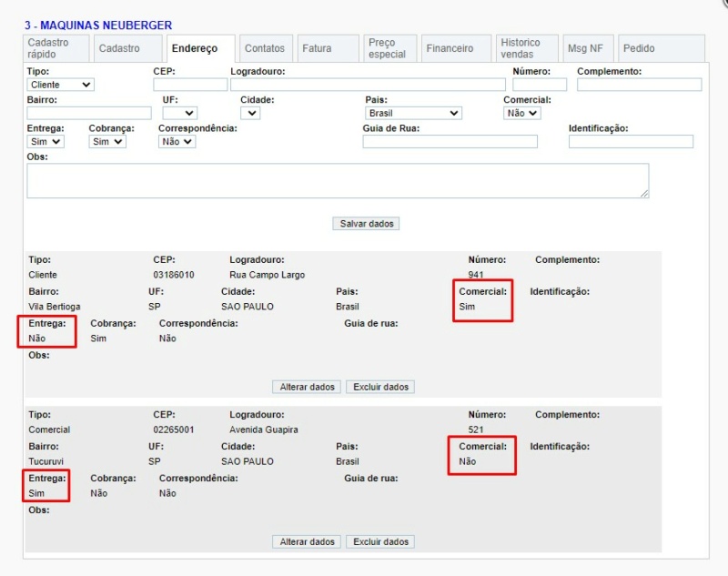
Task: Select the Endereço tab
Action: coord(200,48)
